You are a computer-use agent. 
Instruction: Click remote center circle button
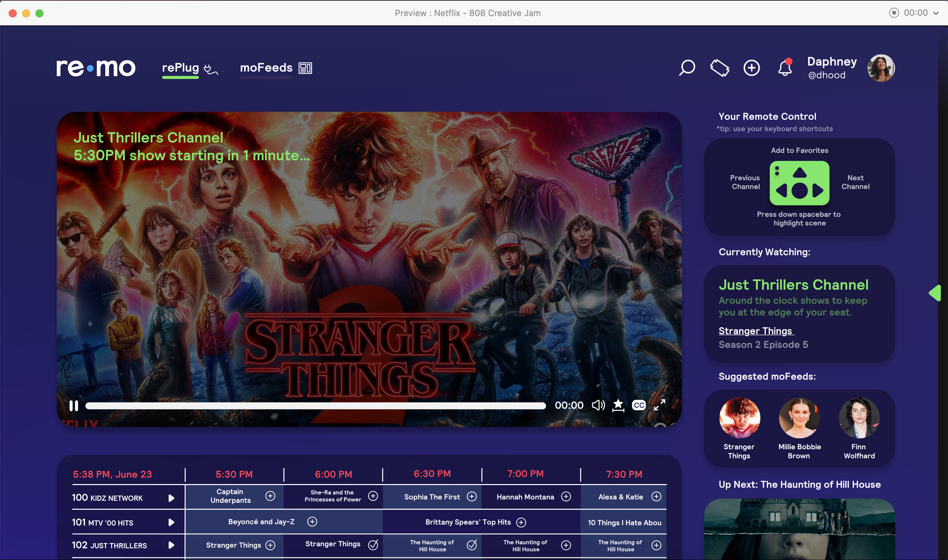(799, 191)
